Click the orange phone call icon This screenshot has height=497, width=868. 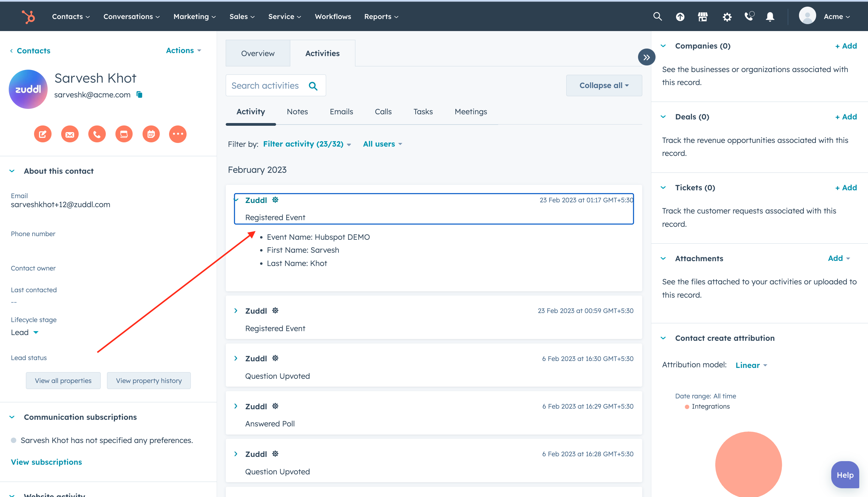pyautogui.click(x=97, y=134)
